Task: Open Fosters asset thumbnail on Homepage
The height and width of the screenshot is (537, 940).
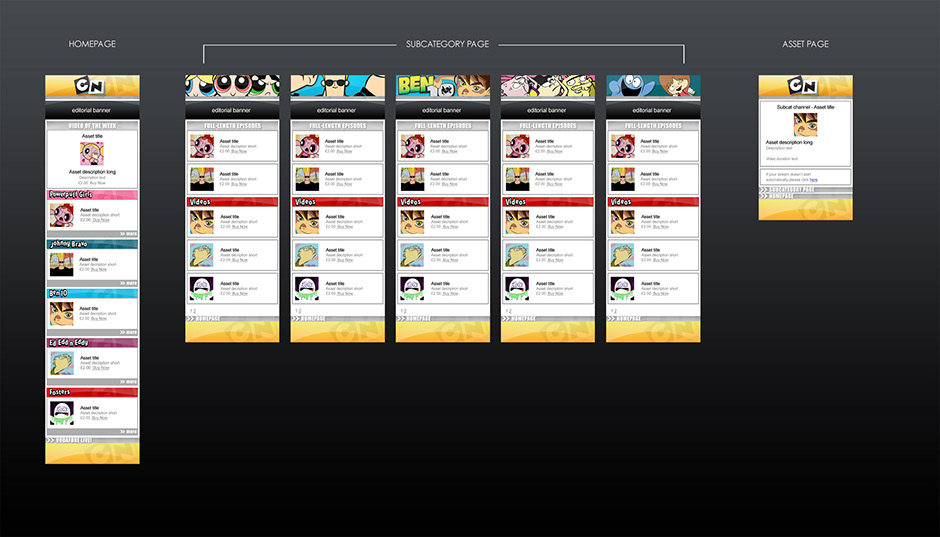Action: pyautogui.click(x=62, y=413)
